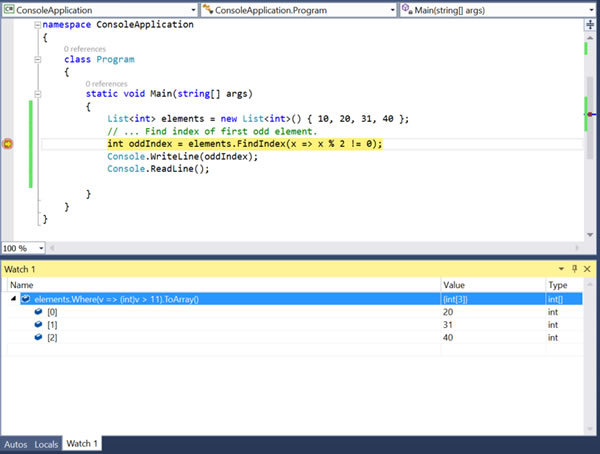Screen dimensions: 600x454
Task: Click the Name column header
Action: pyautogui.click(x=22, y=285)
